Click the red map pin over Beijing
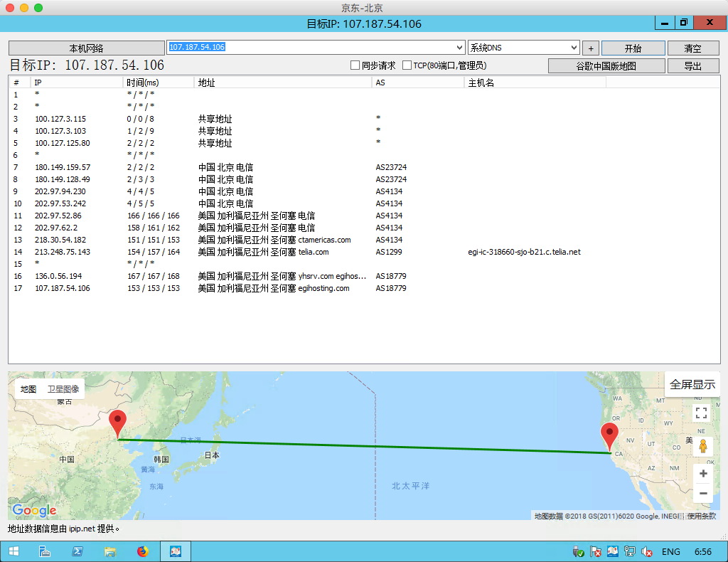Image resolution: width=728 pixels, height=562 pixels. (118, 424)
